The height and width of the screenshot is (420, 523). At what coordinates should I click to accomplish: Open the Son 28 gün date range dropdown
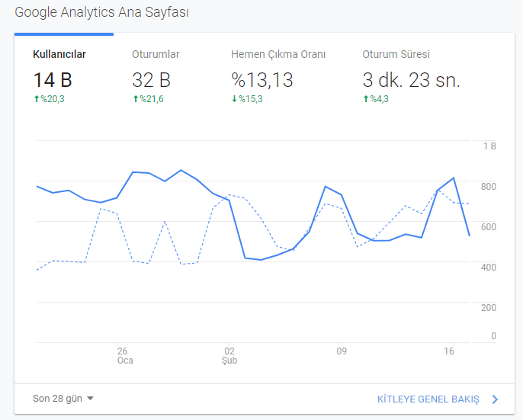[x=63, y=399]
